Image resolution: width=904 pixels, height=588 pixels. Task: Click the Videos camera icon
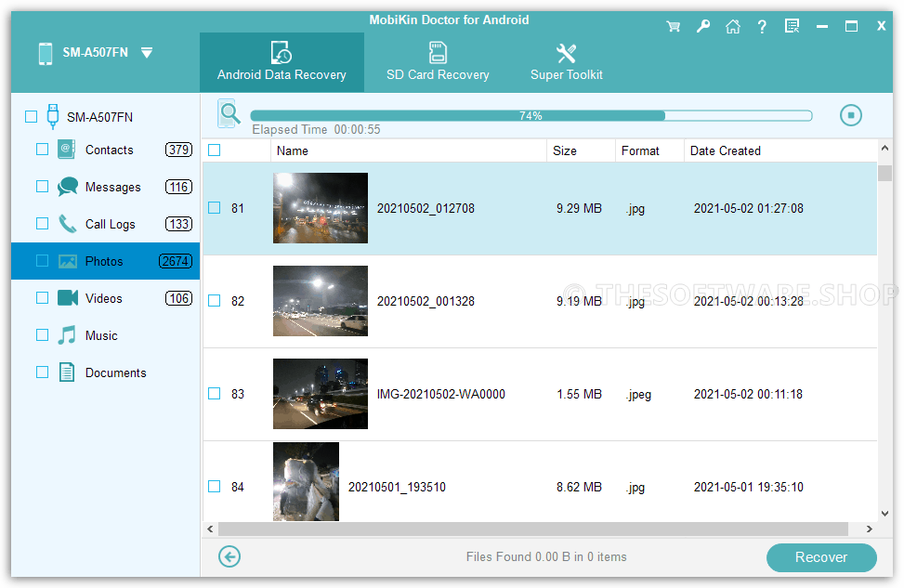pos(68,298)
